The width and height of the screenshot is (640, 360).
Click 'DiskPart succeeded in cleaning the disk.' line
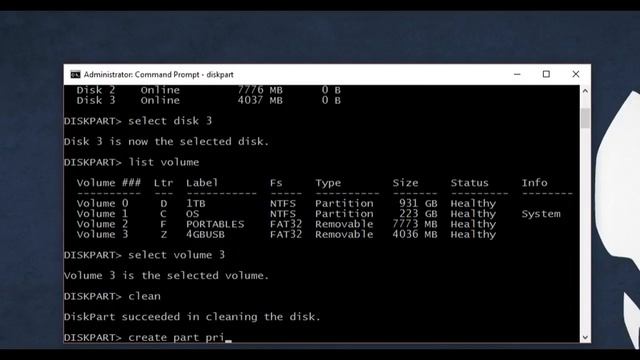[192, 317]
